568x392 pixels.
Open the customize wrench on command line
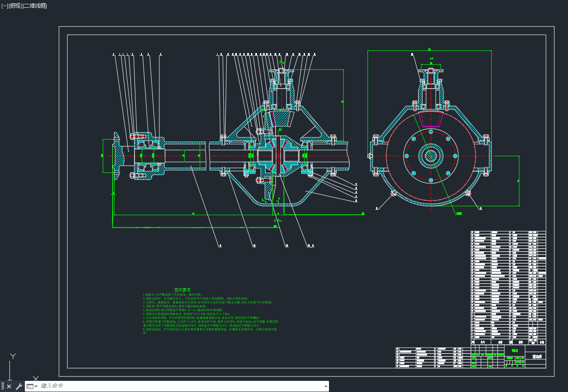(19, 386)
